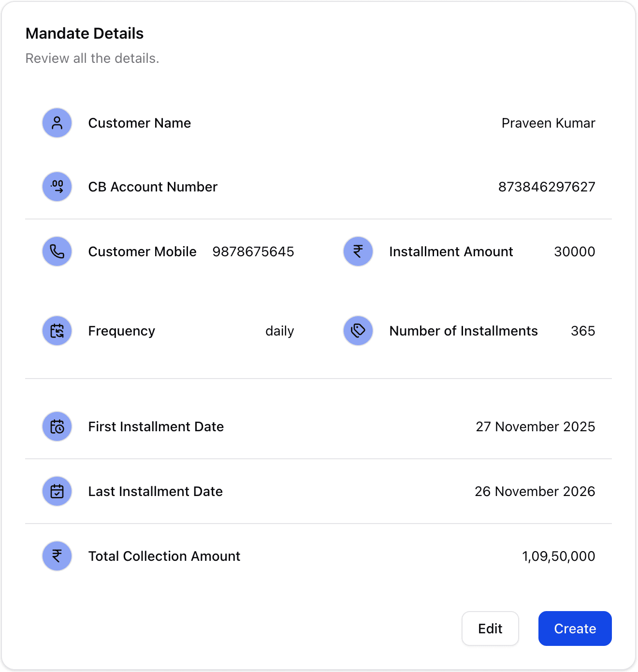Image resolution: width=638 pixels, height=672 pixels.
Task: Click the mobile number 9878675645
Action: (x=253, y=252)
